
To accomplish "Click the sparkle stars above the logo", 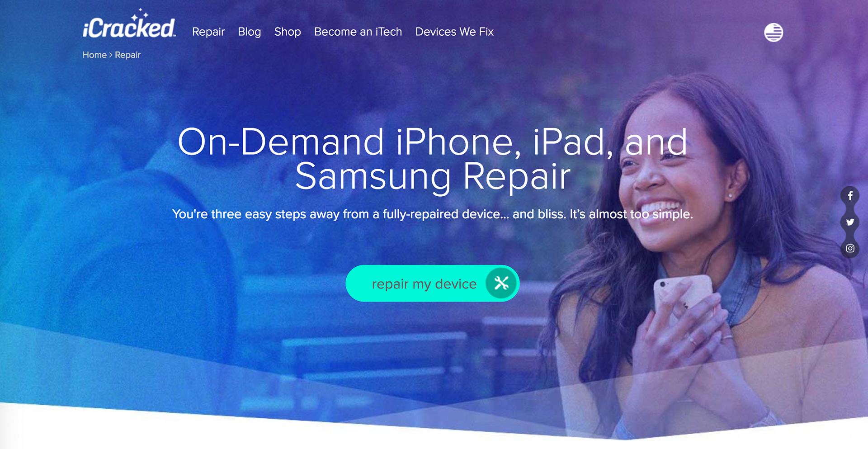I will (140, 14).
